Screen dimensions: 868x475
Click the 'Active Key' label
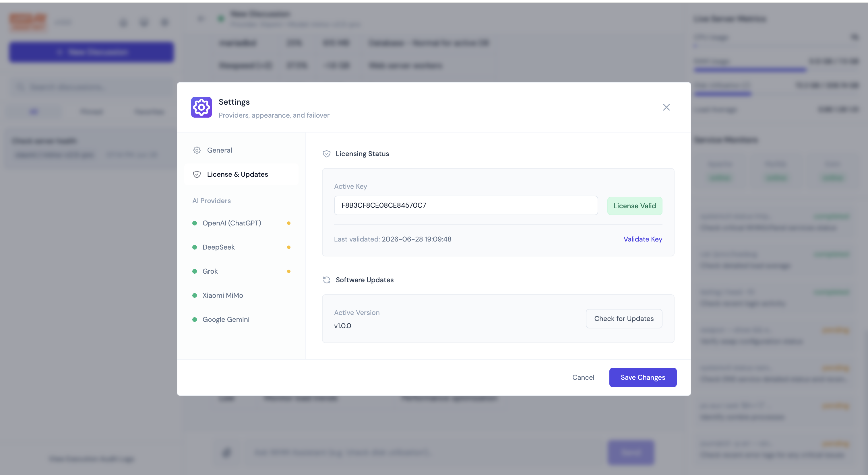click(x=350, y=186)
